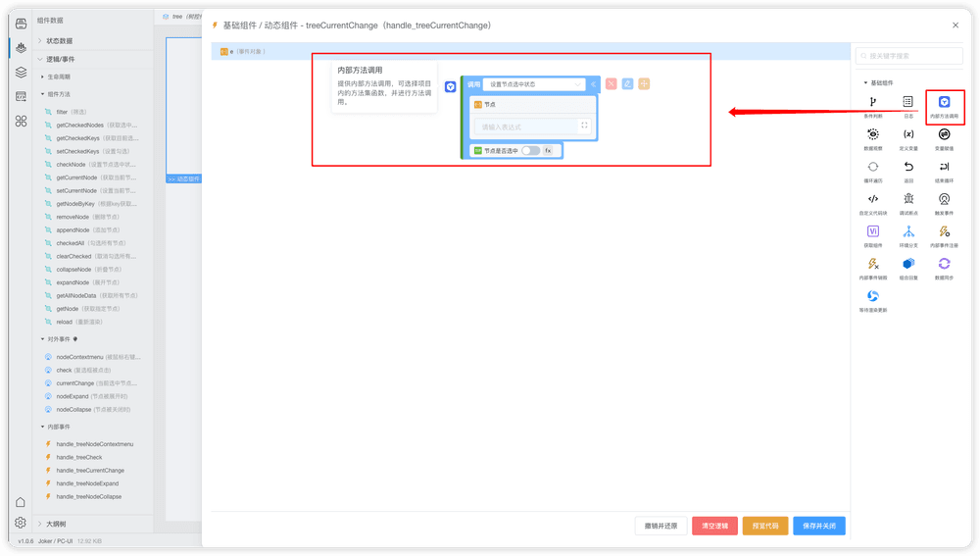Select the 调试断点 bug icon
The width and height of the screenshot is (980, 556).
click(x=908, y=199)
